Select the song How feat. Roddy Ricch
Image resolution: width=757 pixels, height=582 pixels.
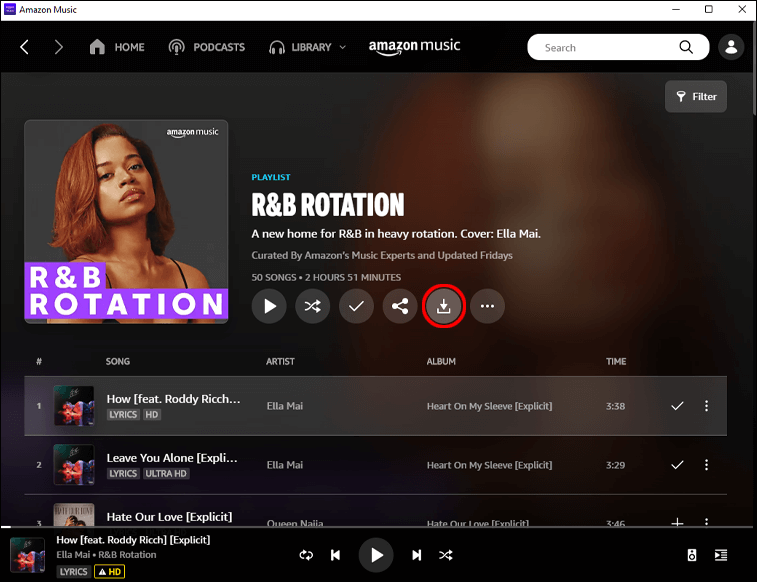[173, 399]
